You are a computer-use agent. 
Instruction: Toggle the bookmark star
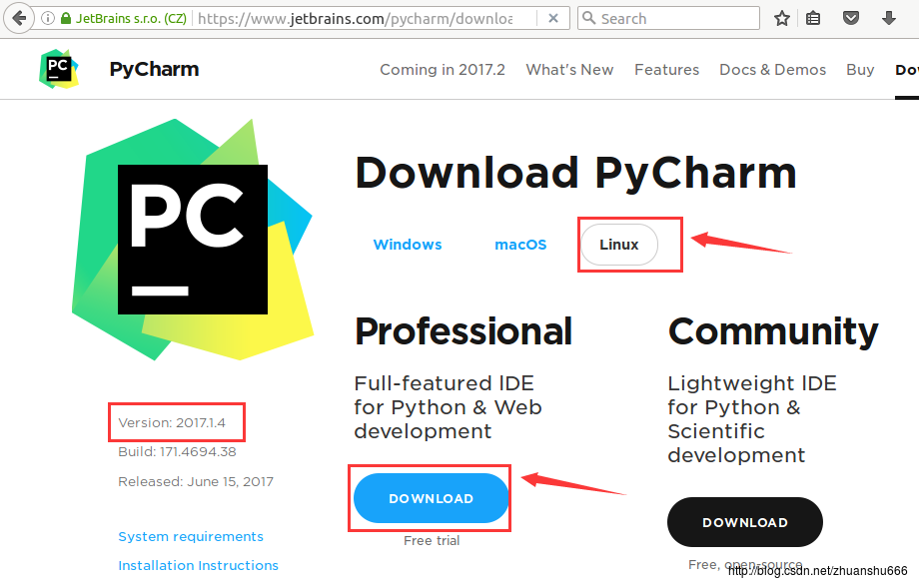pos(782,17)
